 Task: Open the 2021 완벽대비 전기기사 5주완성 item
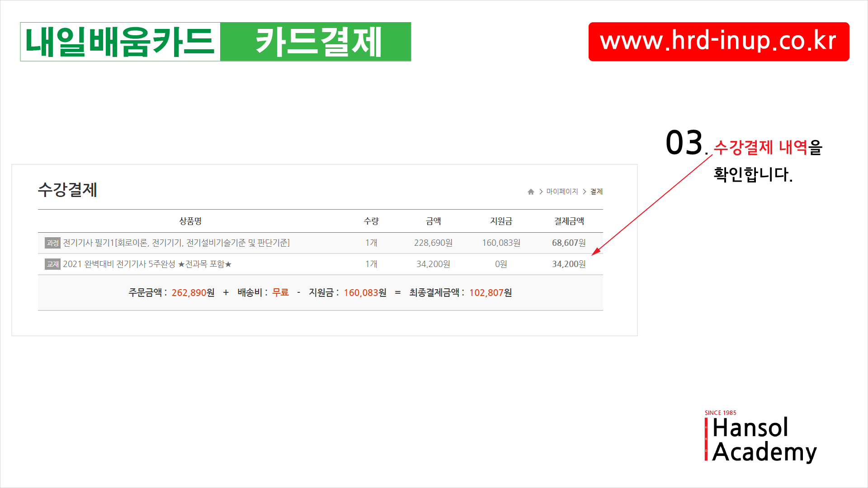[147, 264]
